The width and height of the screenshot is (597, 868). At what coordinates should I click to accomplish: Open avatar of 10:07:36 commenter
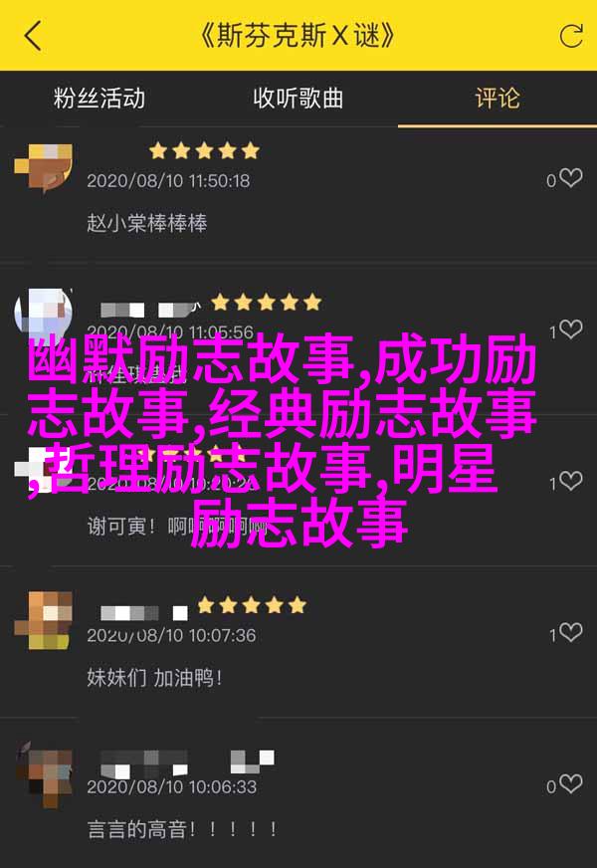pos(43,619)
